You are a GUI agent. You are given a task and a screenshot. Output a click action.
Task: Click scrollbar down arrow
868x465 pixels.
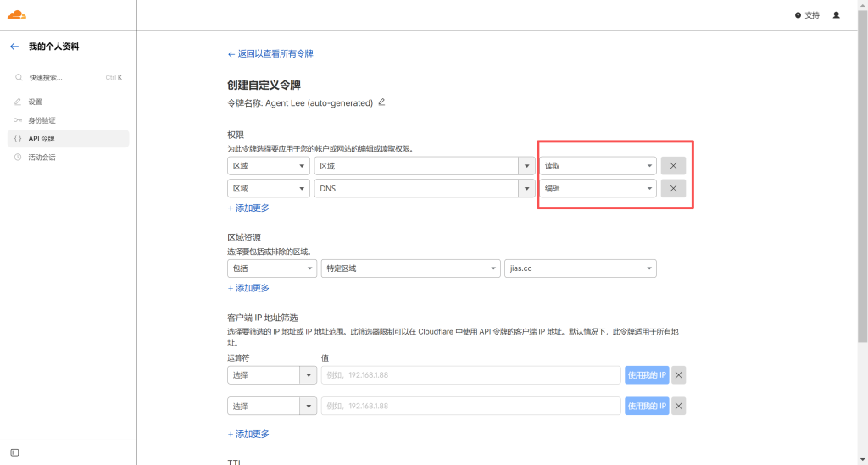point(862,460)
